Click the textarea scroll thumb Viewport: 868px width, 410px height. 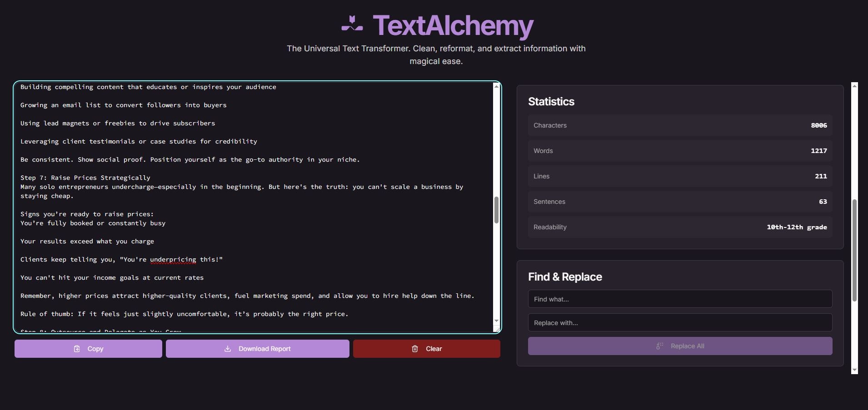point(497,209)
